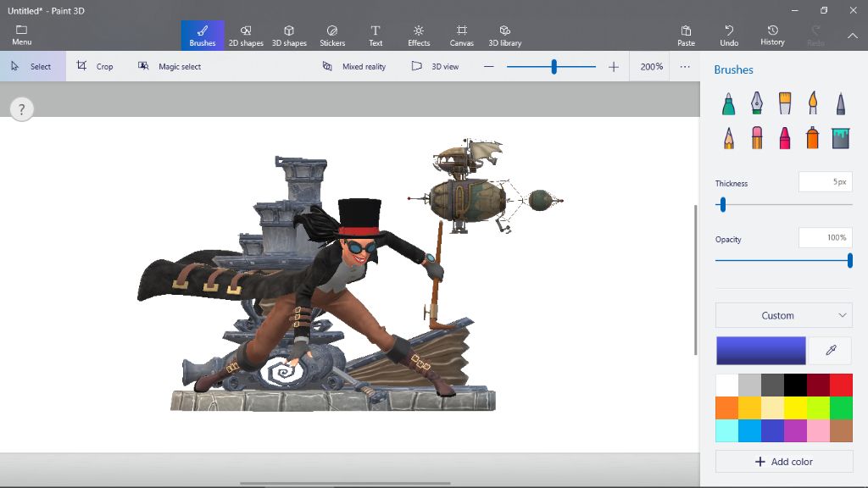Open the 3D shapes tab

pyautogui.click(x=289, y=36)
